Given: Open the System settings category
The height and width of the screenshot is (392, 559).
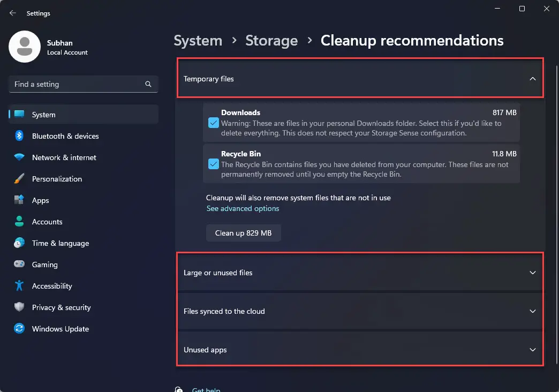Looking at the screenshot, I should (84, 115).
